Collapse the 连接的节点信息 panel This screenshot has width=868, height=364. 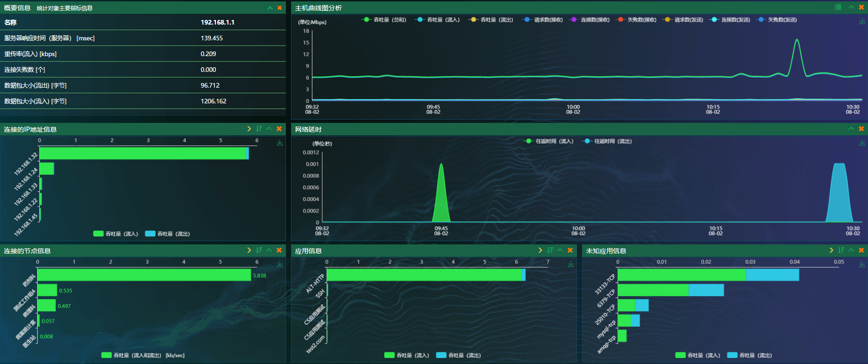point(269,250)
